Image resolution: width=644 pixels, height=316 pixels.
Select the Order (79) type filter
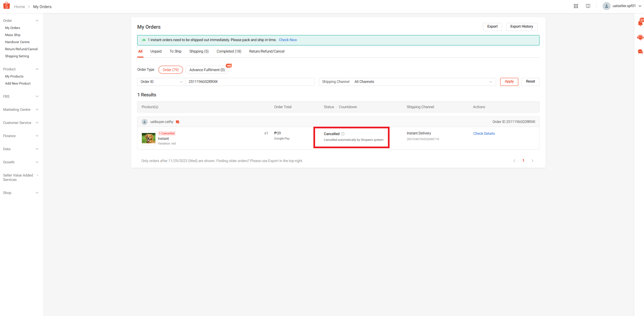(x=171, y=70)
